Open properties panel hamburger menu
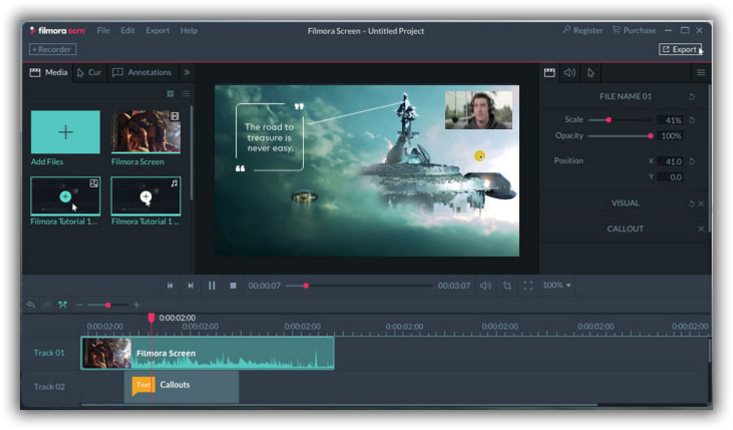This screenshot has width=733, height=430. coord(701,72)
